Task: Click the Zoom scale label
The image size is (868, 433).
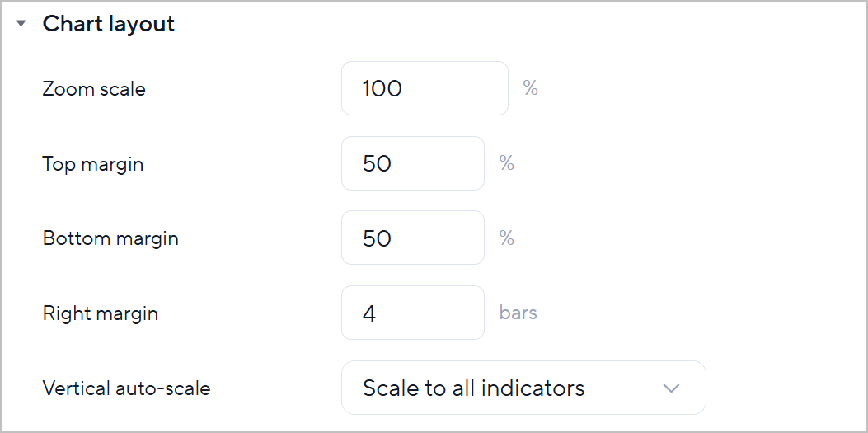Action: 94,89
